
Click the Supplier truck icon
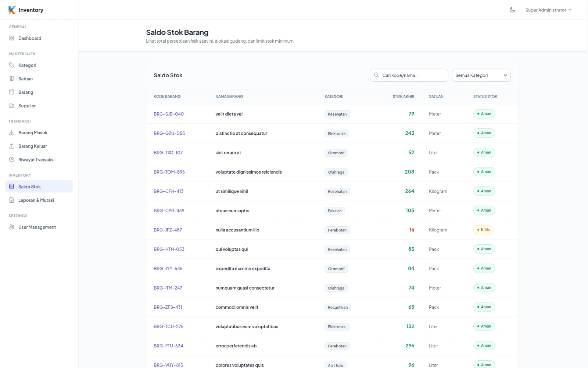[12, 106]
